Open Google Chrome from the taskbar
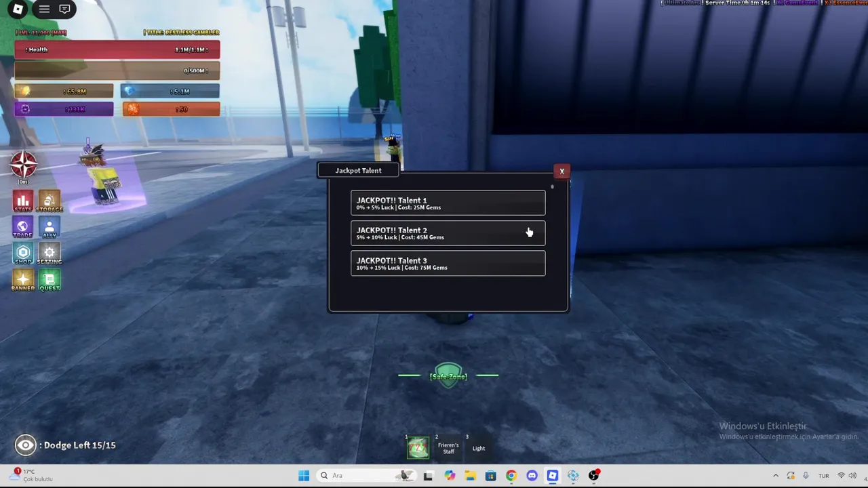 tap(511, 476)
